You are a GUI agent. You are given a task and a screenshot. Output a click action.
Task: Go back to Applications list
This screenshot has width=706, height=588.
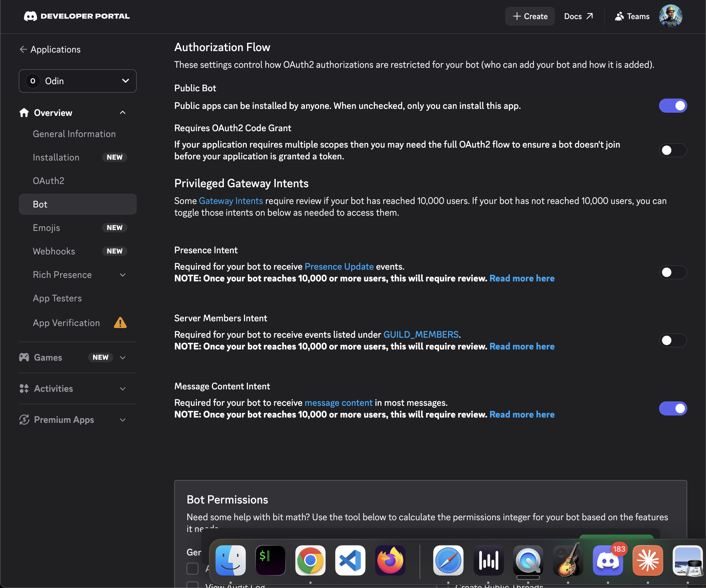(50, 49)
